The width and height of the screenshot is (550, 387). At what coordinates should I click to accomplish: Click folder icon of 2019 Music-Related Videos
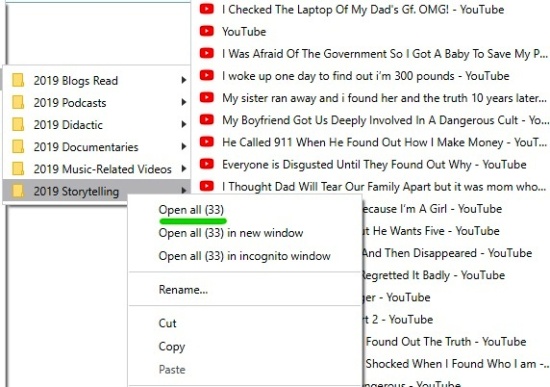point(18,169)
